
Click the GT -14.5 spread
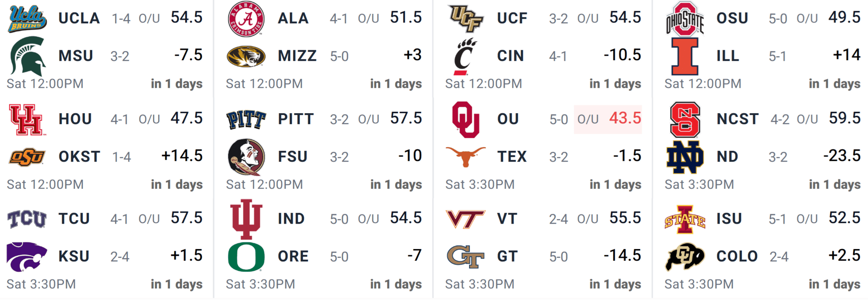click(x=623, y=256)
